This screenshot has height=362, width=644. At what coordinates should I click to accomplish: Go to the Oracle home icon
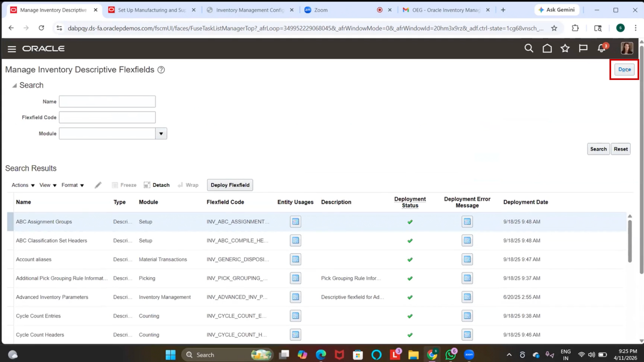point(547,48)
